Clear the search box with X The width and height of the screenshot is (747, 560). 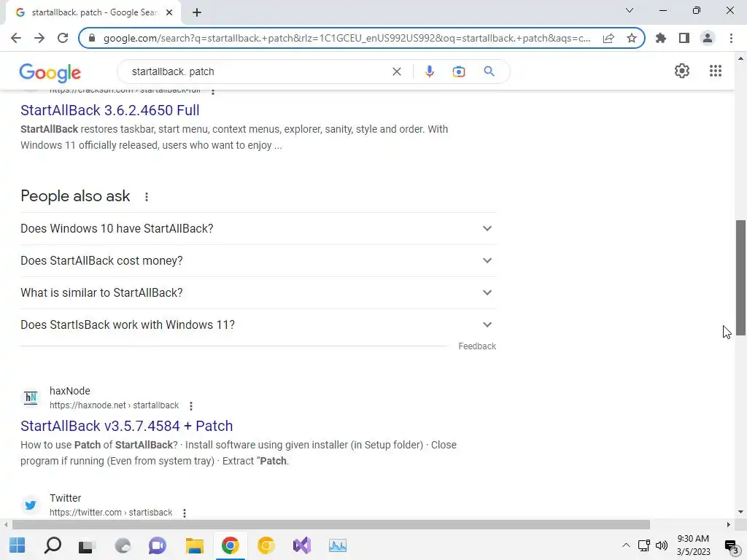point(396,71)
